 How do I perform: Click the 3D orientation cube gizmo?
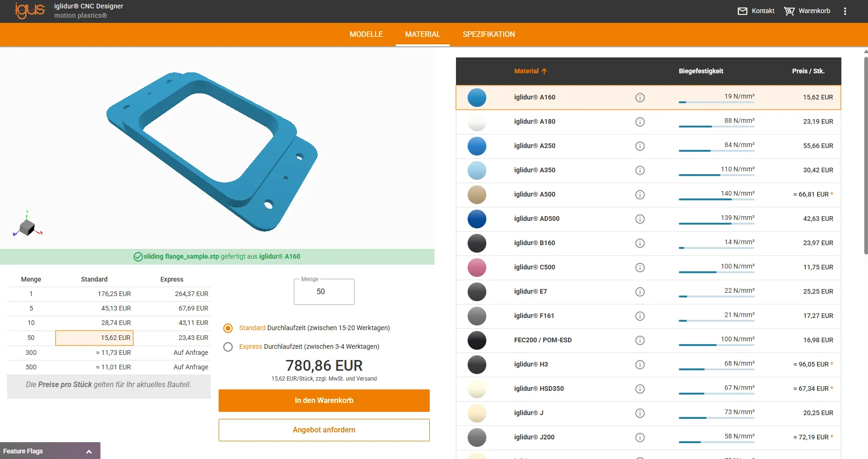(x=28, y=225)
